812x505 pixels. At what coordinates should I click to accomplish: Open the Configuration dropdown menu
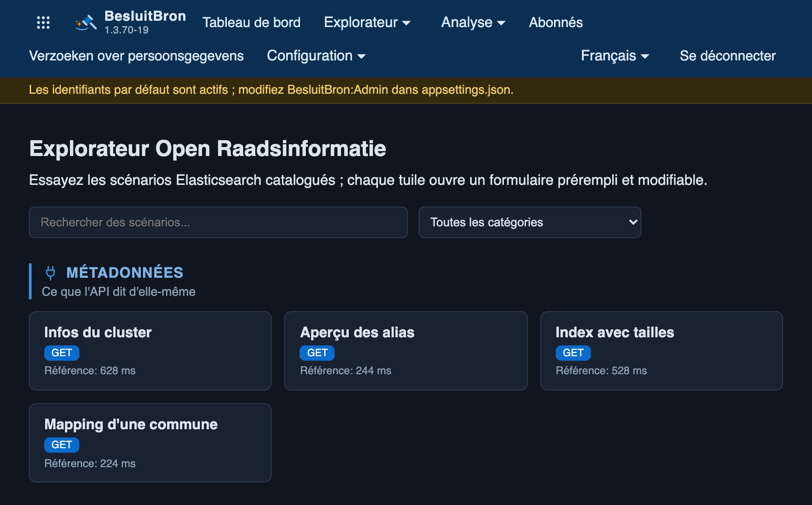(316, 56)
